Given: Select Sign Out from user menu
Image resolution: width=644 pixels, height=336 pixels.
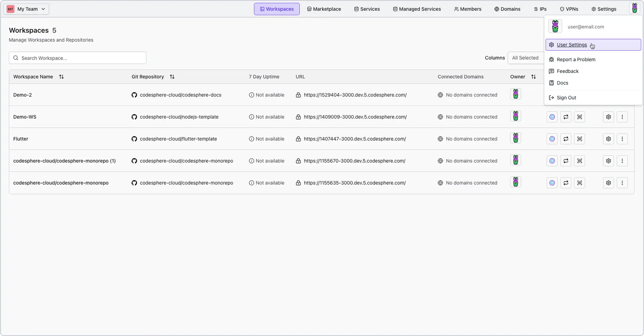Looking at the screenshot, I should [566, 98].
